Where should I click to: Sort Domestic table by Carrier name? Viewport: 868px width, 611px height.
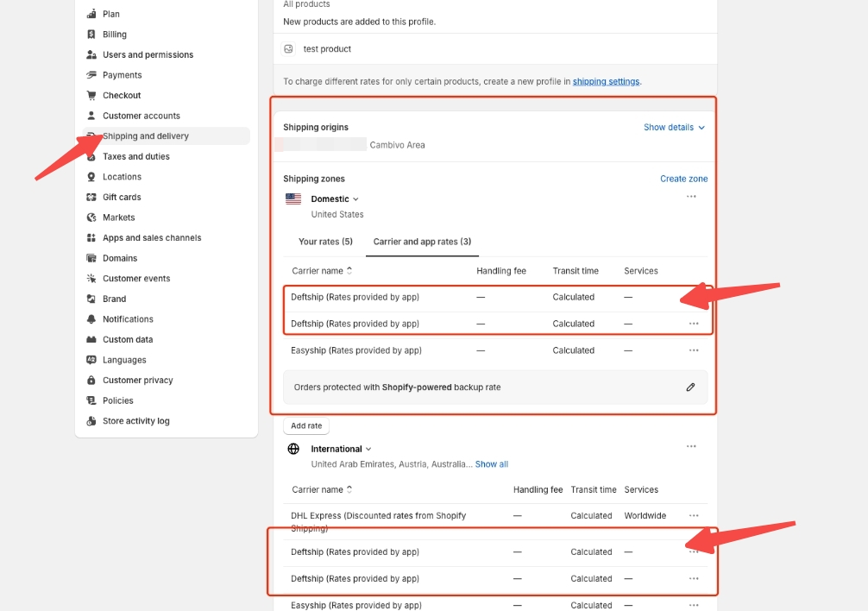tap(322, 271)
